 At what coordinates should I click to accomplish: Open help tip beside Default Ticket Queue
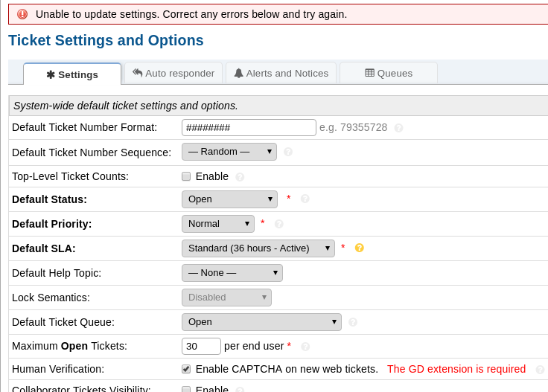pos(353,322)
